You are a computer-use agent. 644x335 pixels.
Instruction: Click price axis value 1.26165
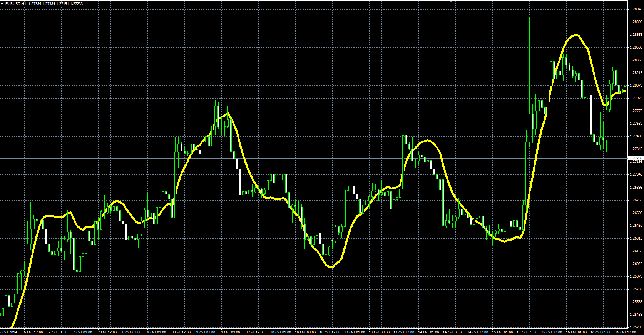(636, 251)
